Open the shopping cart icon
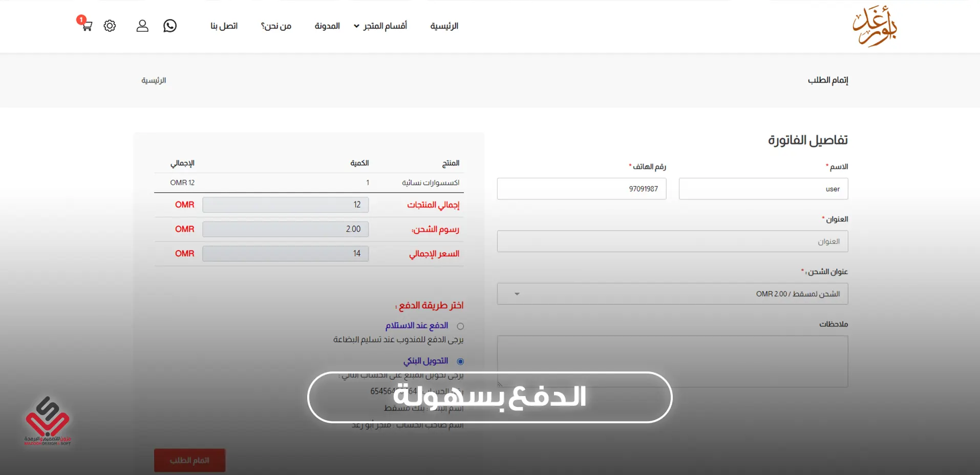The width and height of the screenshot is (980, 475). (x=86, y=26)
